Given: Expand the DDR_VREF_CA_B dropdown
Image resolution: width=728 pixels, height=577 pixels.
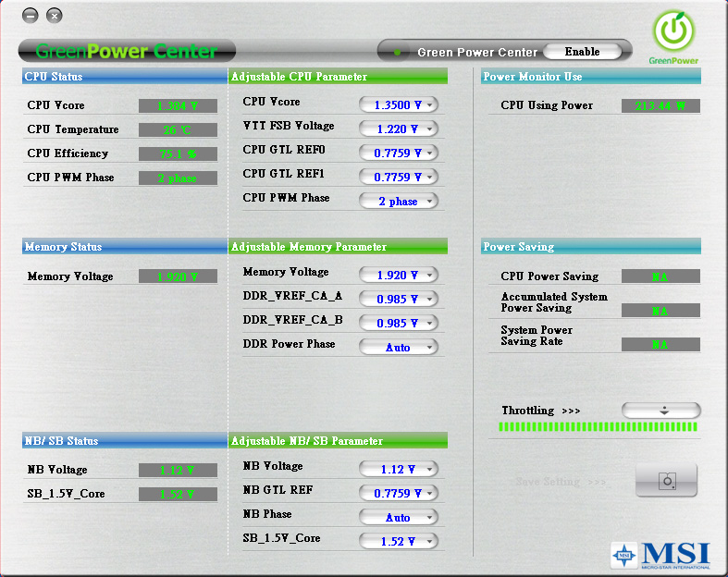Looking at the screenshot, I should point(399,323).
